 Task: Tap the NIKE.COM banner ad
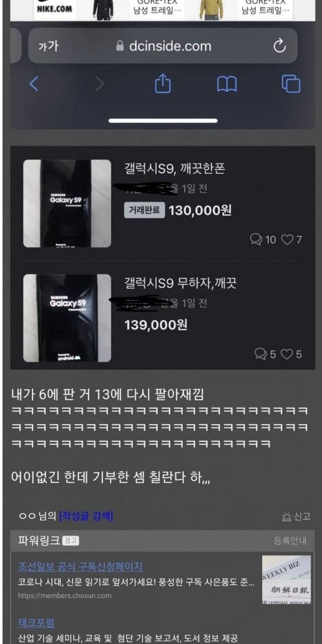pyautogui.click(x=54, y=8)
